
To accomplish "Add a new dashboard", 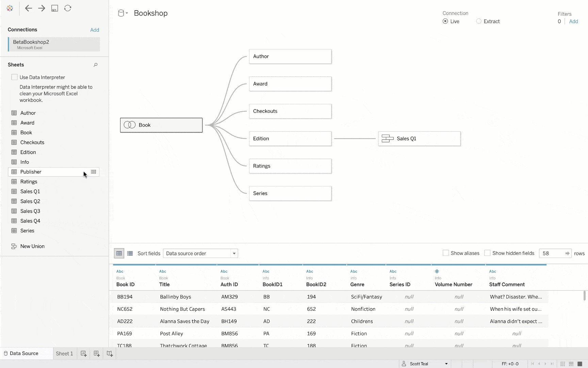I will coord(97,353).
